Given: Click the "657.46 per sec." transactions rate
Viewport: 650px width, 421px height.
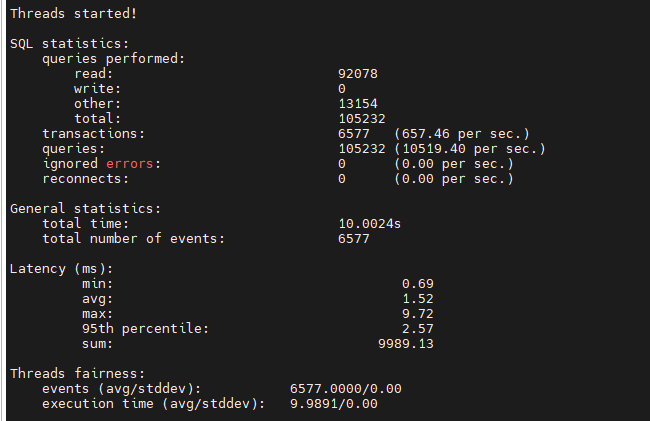Looking at the screenshot, I should click(x=460, y=133).
